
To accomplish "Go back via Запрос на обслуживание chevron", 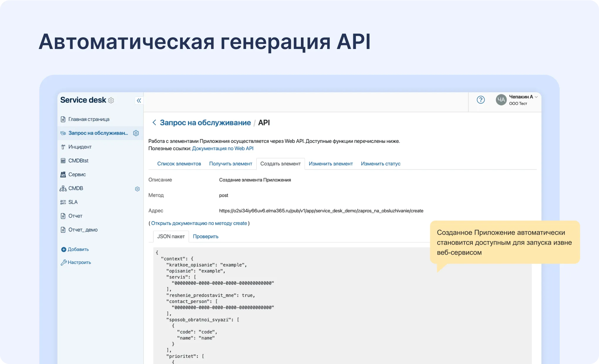I will [x=154, y=123].
